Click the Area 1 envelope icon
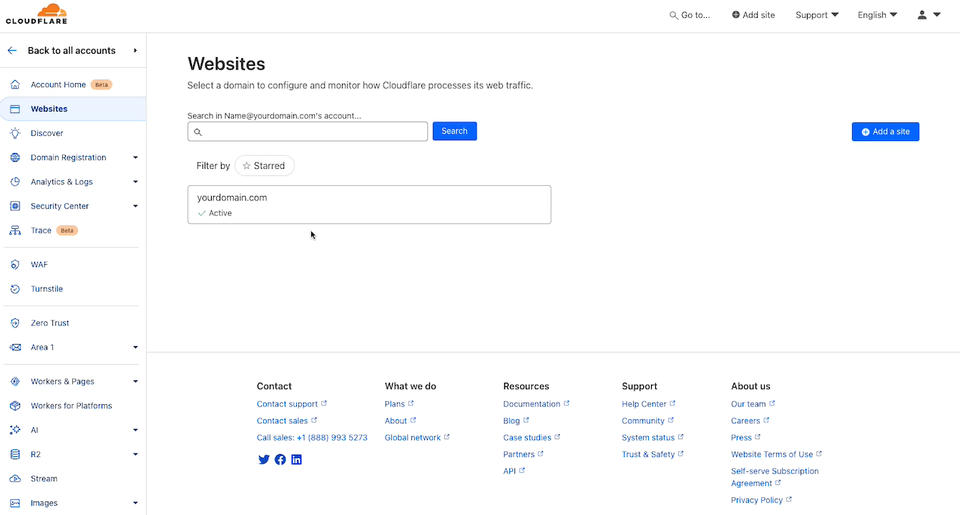This screenshot has height=515, width=960. tap(15, 347)
